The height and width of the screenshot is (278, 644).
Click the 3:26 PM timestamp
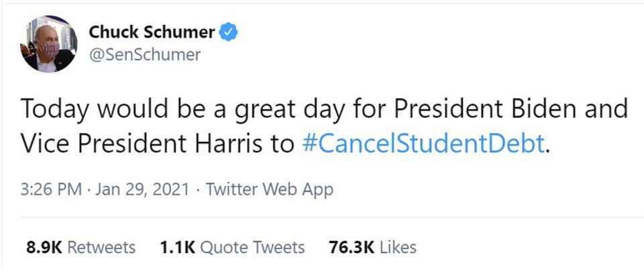click(x=51, y=189)
